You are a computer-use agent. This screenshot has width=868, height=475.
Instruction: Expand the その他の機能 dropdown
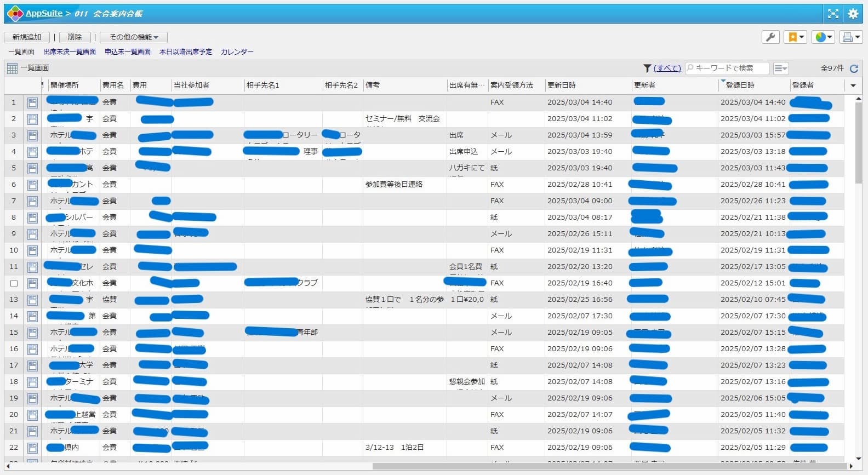[134, 37]
